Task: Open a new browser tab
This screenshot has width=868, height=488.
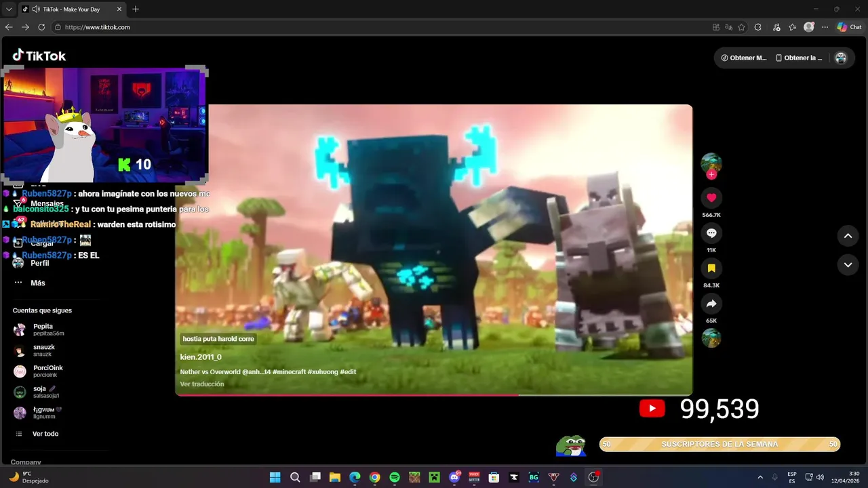Action: pyautogui.click(x=136, y=9)
